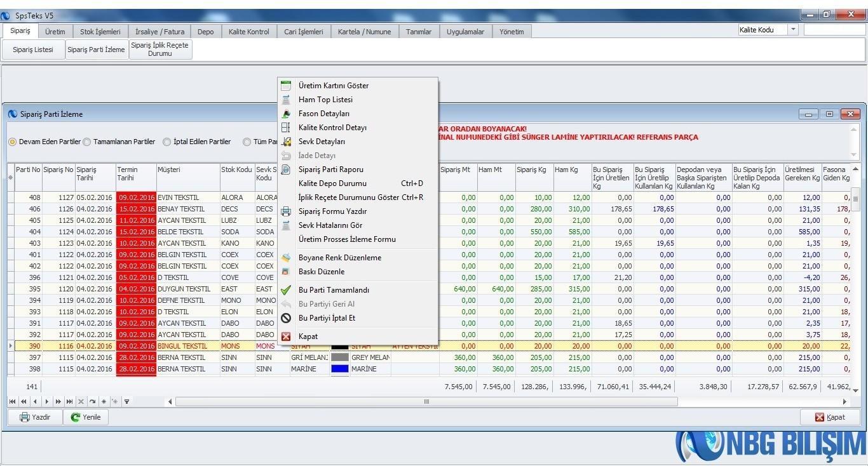Close the context menu with its Kapat entry
Screen dimensions: 868x466
(357, 336)
